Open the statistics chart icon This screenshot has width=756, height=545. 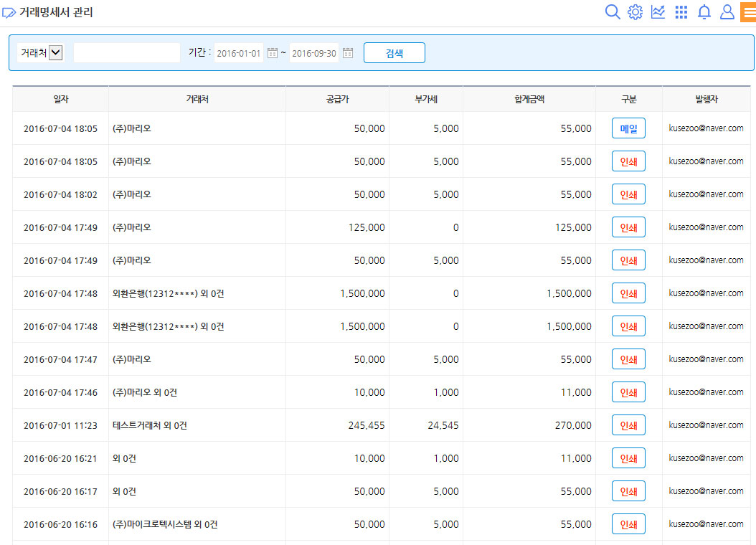coord(658,11)
